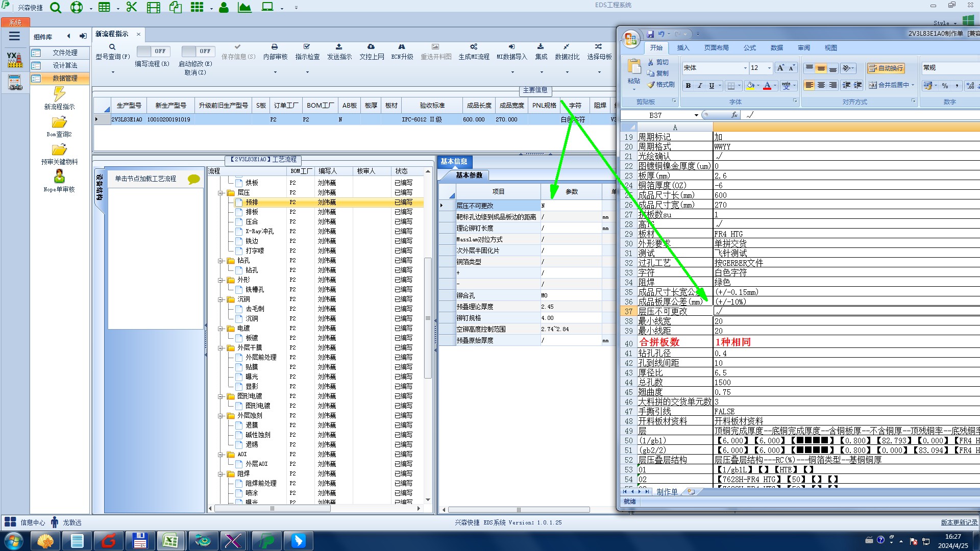The image size is (980, 551).
Task: Click the 型号查询 search icon
Action: click(x=112, y=47)
